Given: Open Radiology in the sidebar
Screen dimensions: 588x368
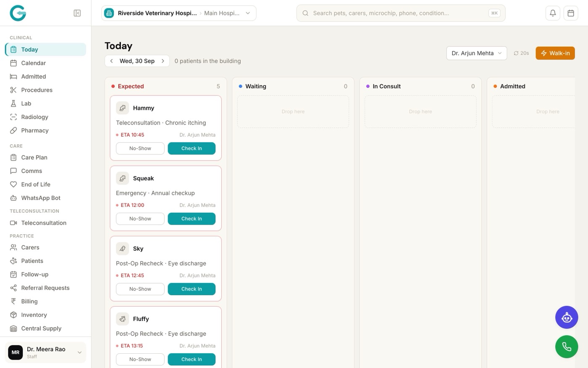Looking at the screenshot, I should [45, 117].
